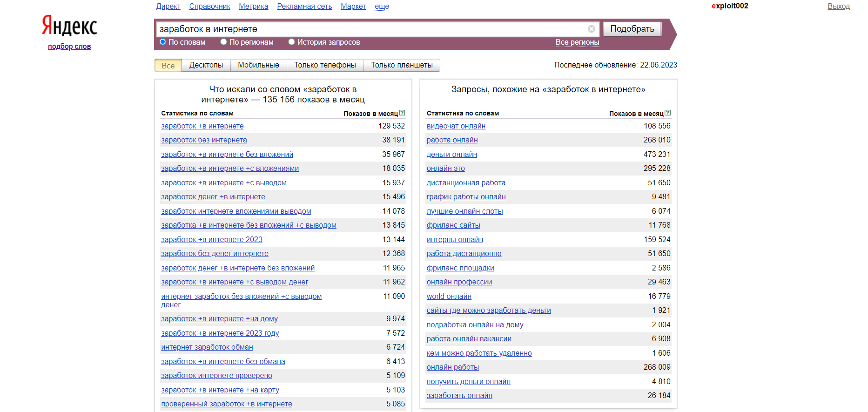Click the 'Выход' logout link
The height and width of the screenshot is (412, 868).
coord(839,7)
